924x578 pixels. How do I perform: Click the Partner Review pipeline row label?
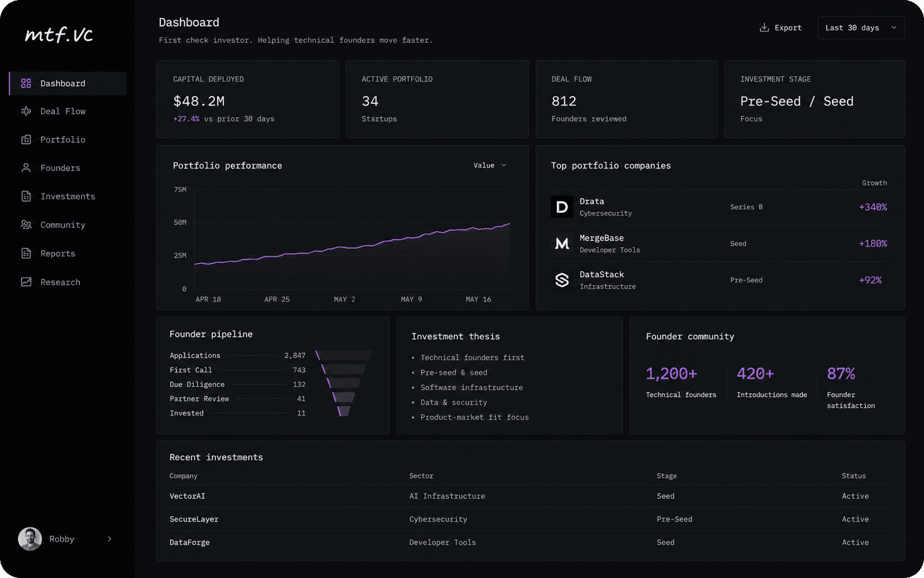point(199,399)
